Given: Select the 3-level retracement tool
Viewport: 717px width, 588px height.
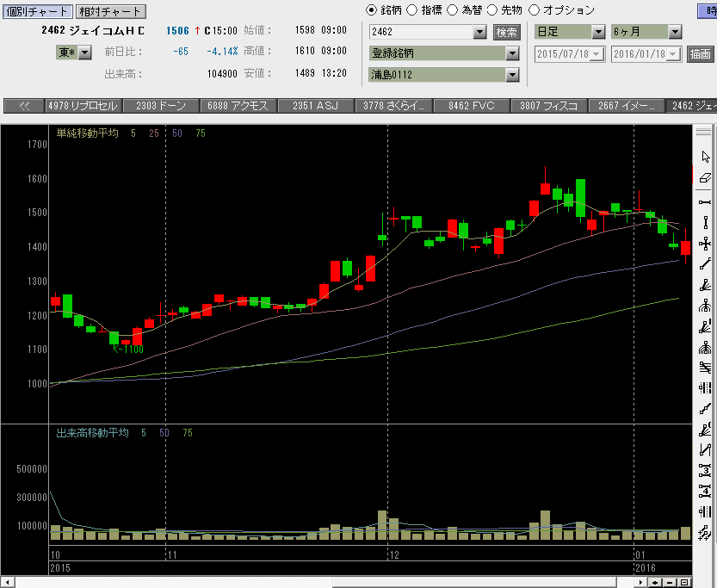Looking at the screenshot, I should coord(705,470).
